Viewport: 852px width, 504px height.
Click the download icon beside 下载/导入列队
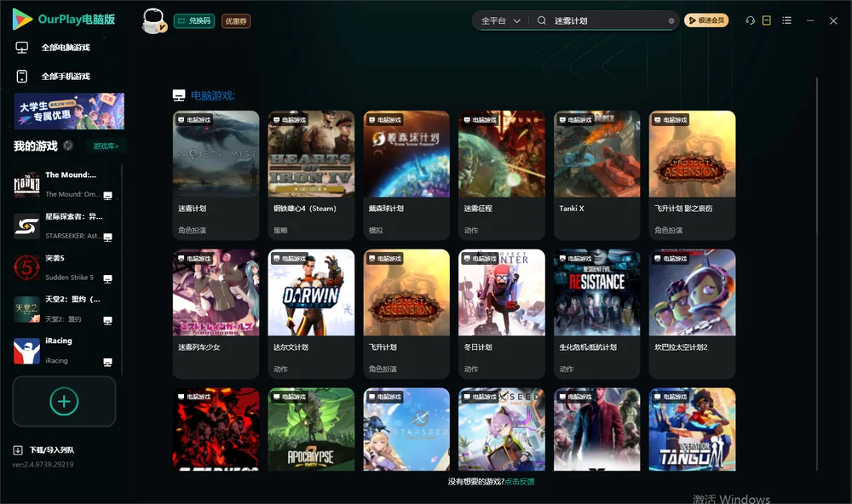click(x=18, y=450)
